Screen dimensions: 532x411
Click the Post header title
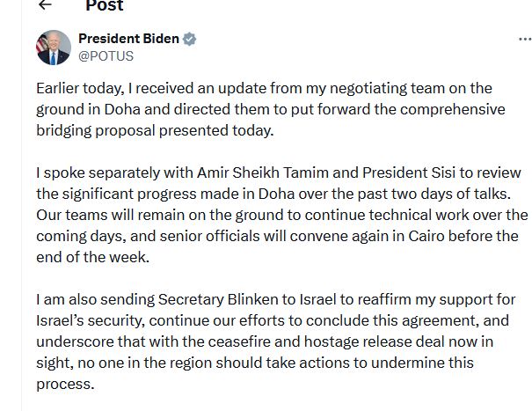[x=104, y=5]
